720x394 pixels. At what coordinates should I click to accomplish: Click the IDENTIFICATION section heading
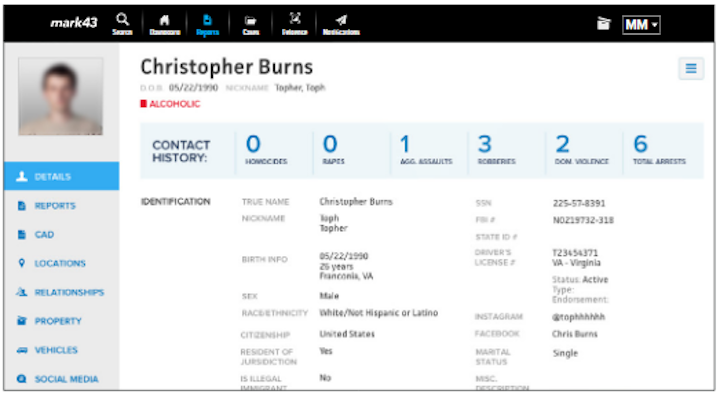pos(175,202)
